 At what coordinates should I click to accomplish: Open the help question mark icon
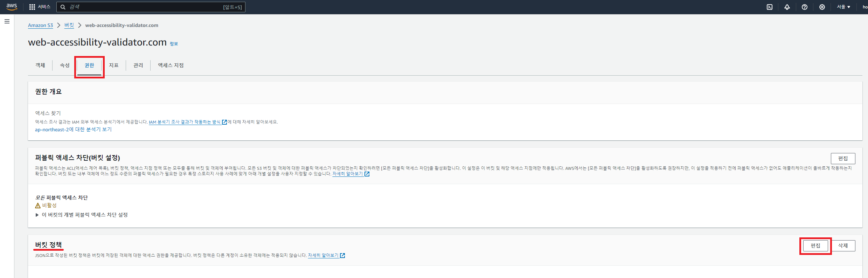click(x=805, y=7)
